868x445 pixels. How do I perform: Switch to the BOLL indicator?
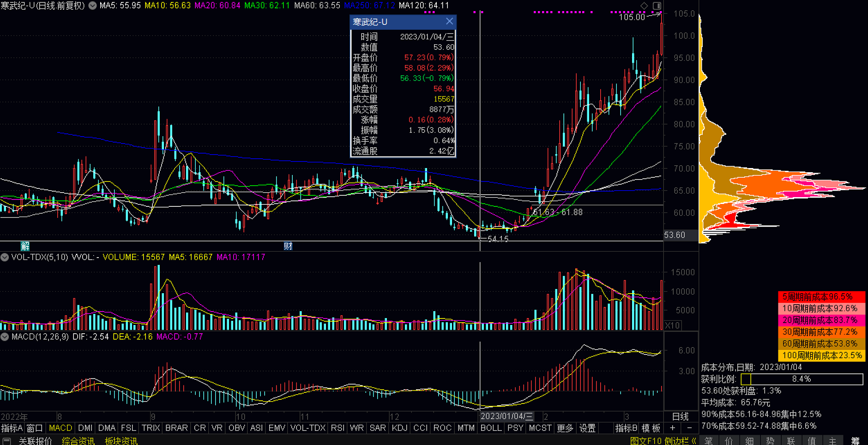click(491, 428)
